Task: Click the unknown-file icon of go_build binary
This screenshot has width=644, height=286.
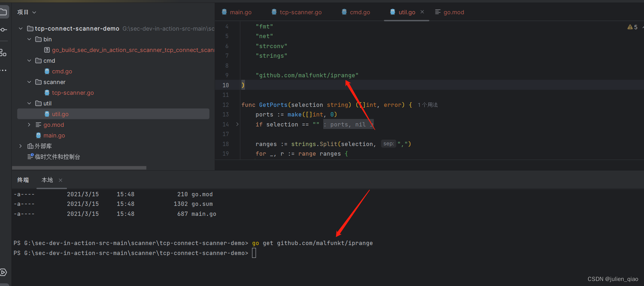Action: [x=47, y=50]
